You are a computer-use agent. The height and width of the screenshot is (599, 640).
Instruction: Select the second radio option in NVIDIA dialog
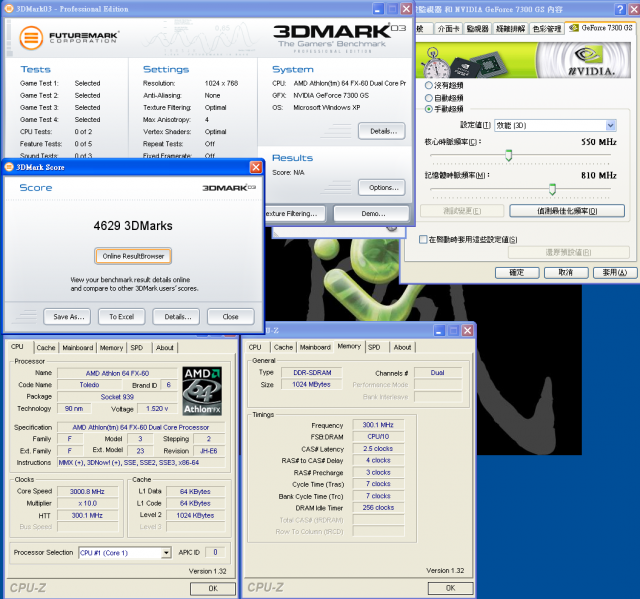[x=429, y=98]
